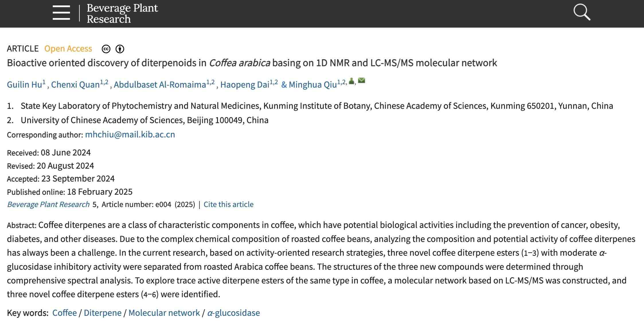This screenshot has height=331, width=644.
Task: Click the Cite this article link
Action: pyautogui.click(x=229, y=204)
